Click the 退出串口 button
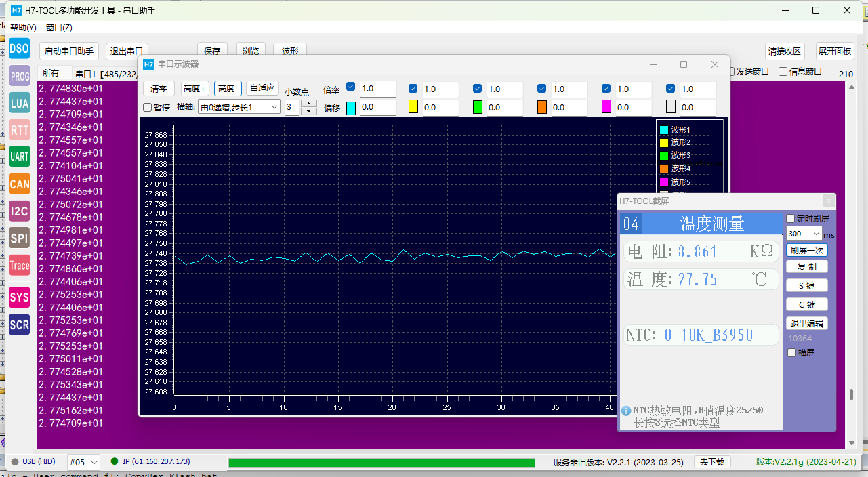868x477 pixels. point(127,51)
